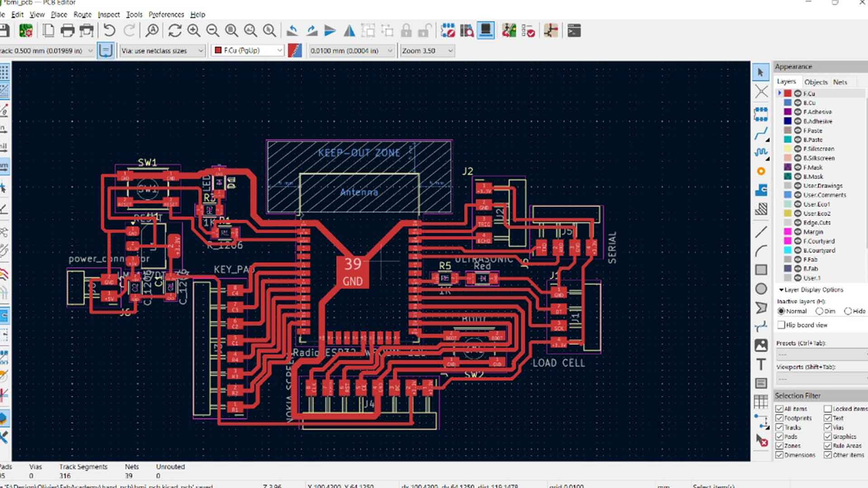Rotate selection counterclockwise icon
The width and height of the screenshot is (868, 488).
point(292,31)
